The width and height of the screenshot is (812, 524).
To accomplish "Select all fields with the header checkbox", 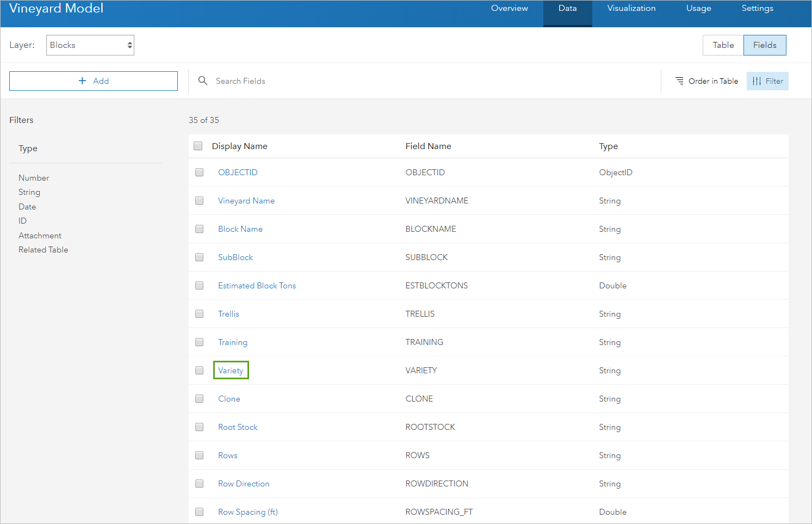I will click(x=198, y=146).
